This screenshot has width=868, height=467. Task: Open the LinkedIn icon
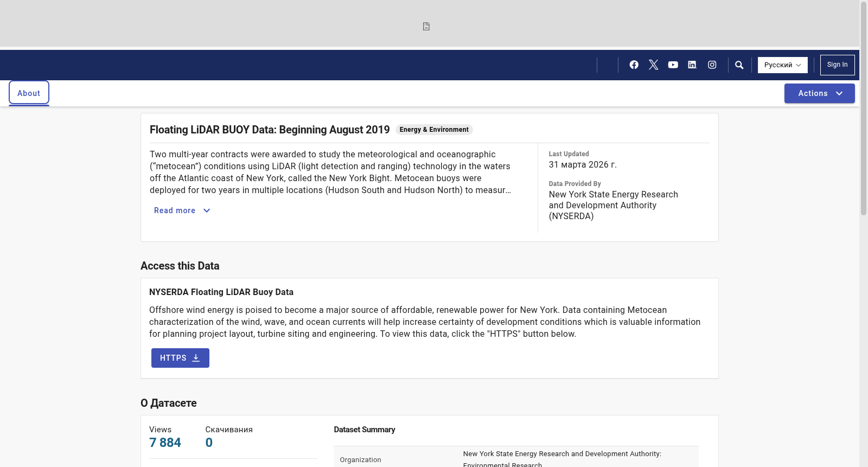(692, 65)
